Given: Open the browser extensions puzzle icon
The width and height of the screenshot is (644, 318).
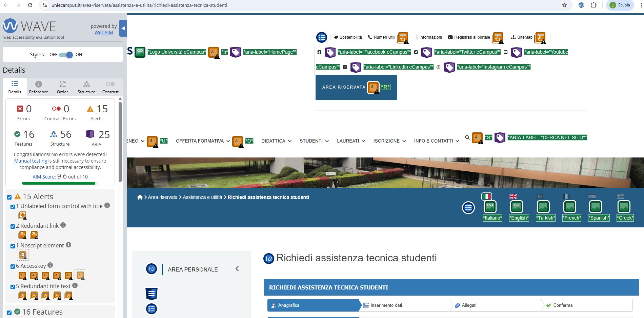Looking at the screenshot, I should tap(593, 5).
